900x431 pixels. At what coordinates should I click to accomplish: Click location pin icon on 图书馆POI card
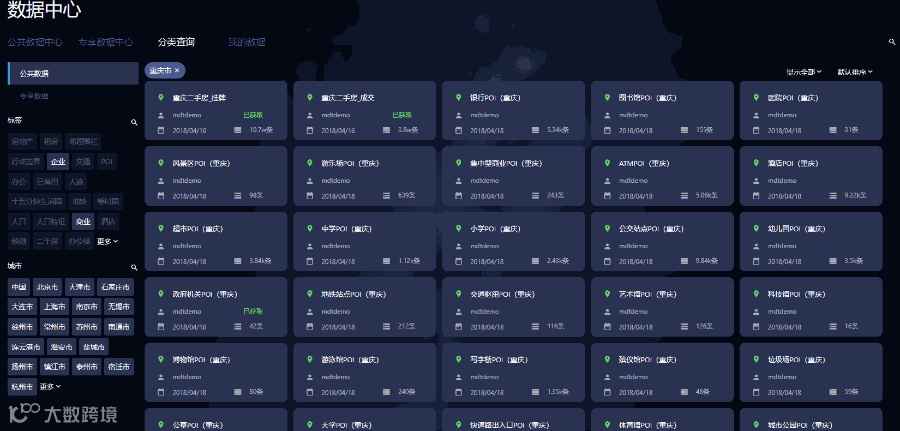pos(607,98)
